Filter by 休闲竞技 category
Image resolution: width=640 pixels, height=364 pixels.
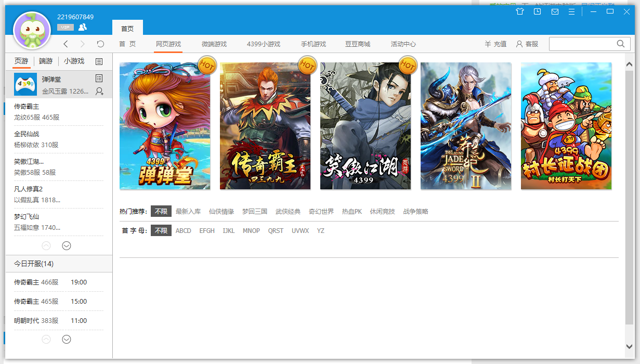click(x=383, y=212)
